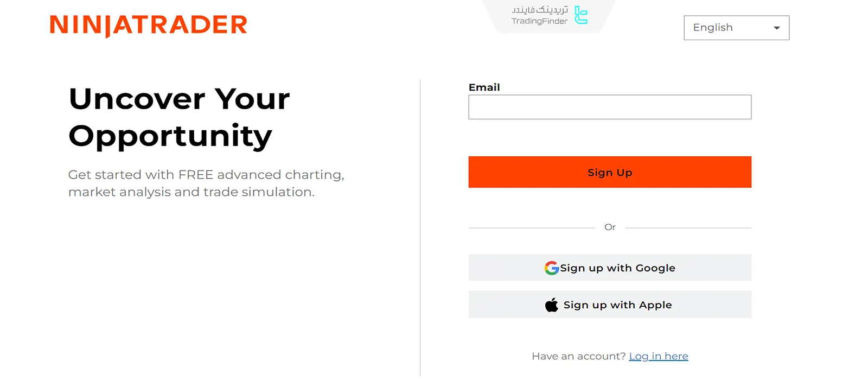Click the vertical divider between panels
The image size is (868, 380).
click(x=420, y=228)
